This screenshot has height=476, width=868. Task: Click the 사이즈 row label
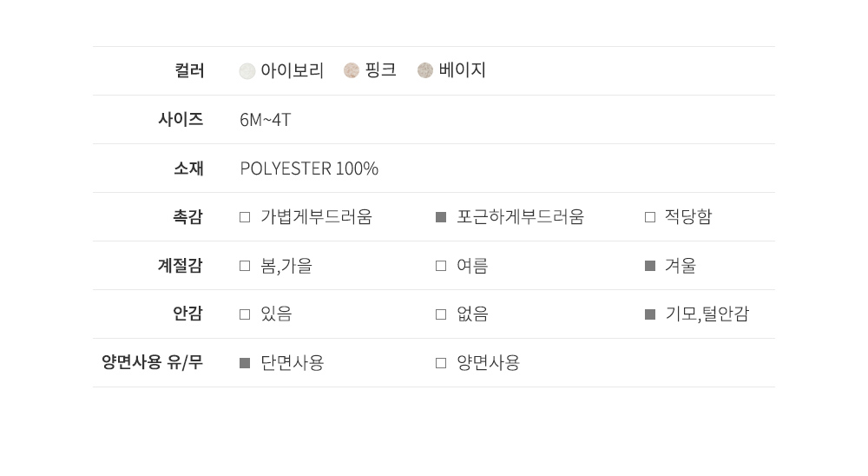[181, 119]
